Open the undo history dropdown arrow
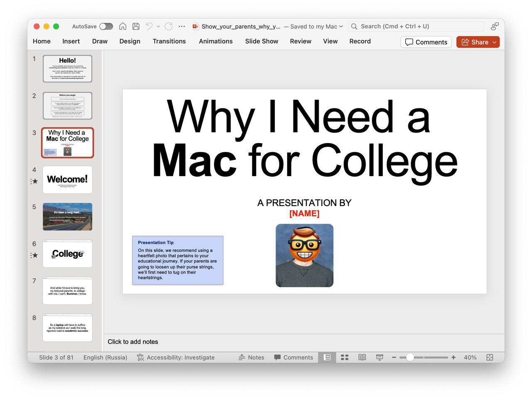 click(158, 27)
